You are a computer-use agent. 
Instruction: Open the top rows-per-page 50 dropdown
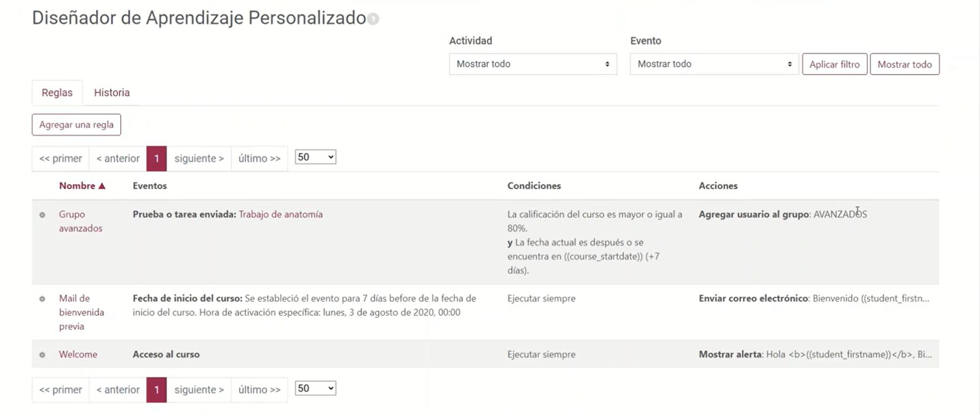coord(315,157)
